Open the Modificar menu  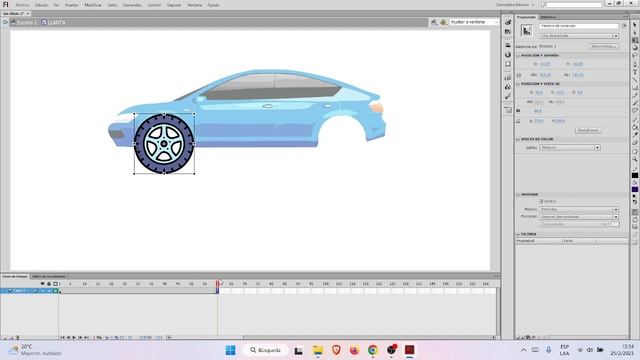pos(93,5)
